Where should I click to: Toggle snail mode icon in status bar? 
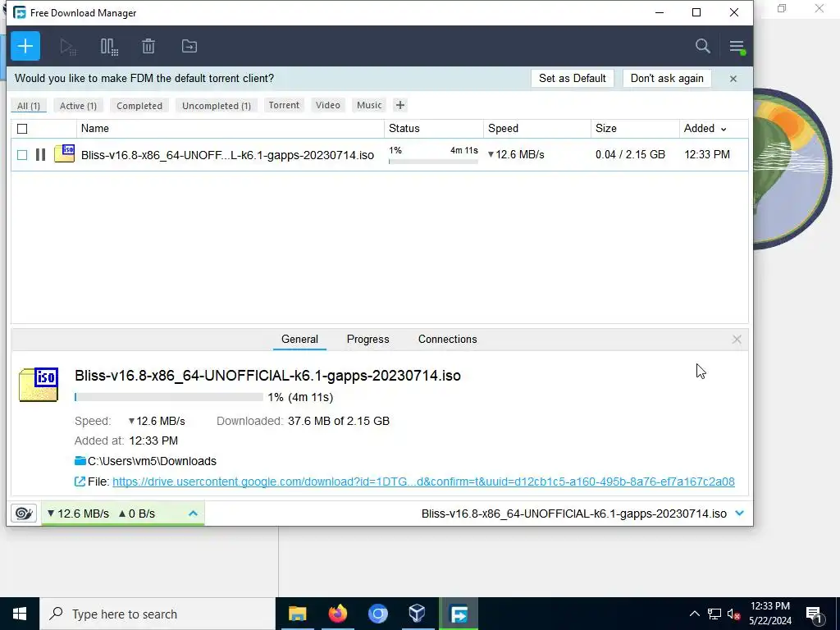click(x=24, y=514)
